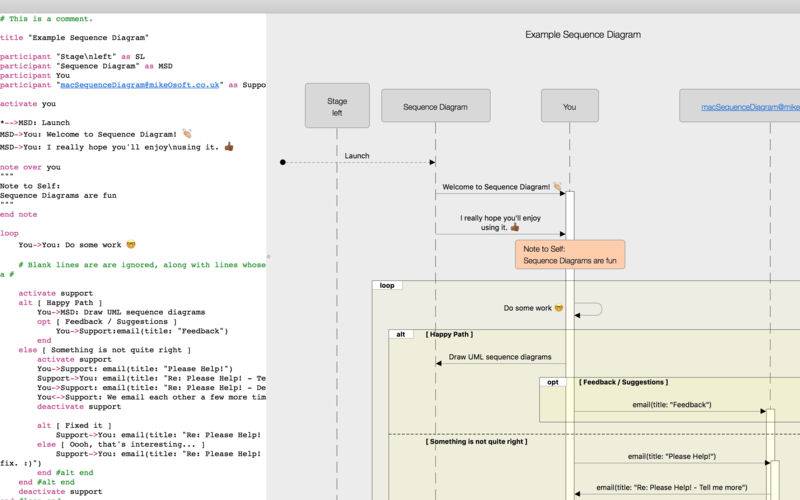Image resolution: width=800 pixels, height=500 pixels.
Task: Click the else [ Oooh, that's interesting... ] line
Action: (121, 444)
